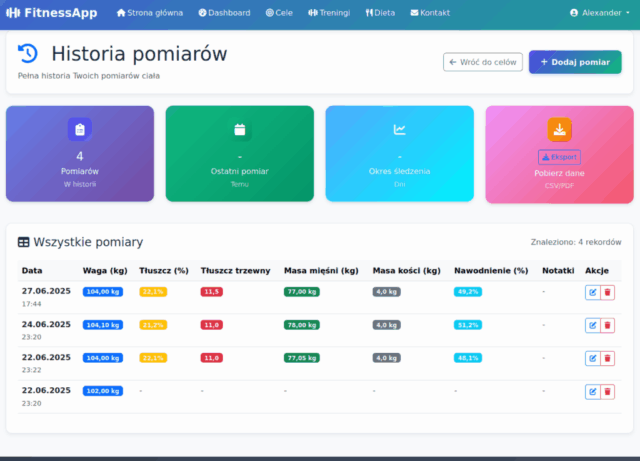
Task: Click the 102,00 kg weight badge
Action: pos(103,391)
